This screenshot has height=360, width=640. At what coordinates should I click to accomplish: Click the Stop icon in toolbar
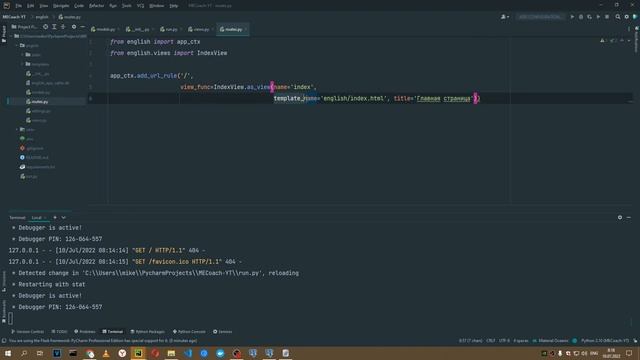point(607,17)
